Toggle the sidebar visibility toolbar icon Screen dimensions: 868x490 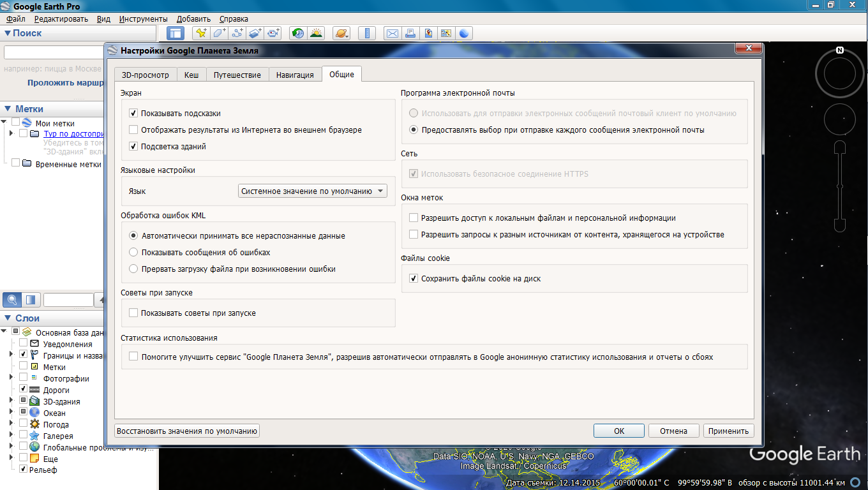click(x=176, y=33)
